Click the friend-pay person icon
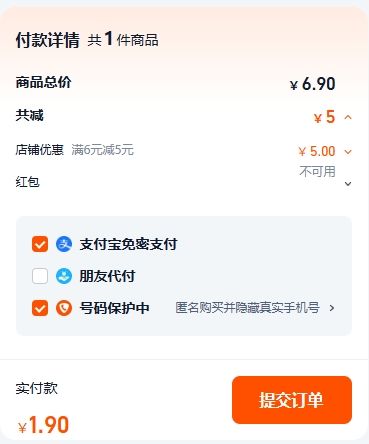369x444 pixels. 64,276
